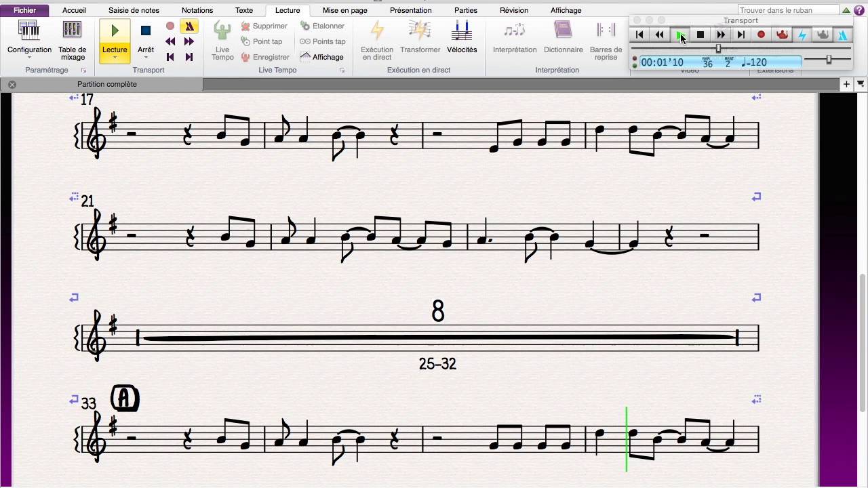Click the Trouver dans le ruban search field
This screenshot has width=868, height=488.
pos(787,10)
